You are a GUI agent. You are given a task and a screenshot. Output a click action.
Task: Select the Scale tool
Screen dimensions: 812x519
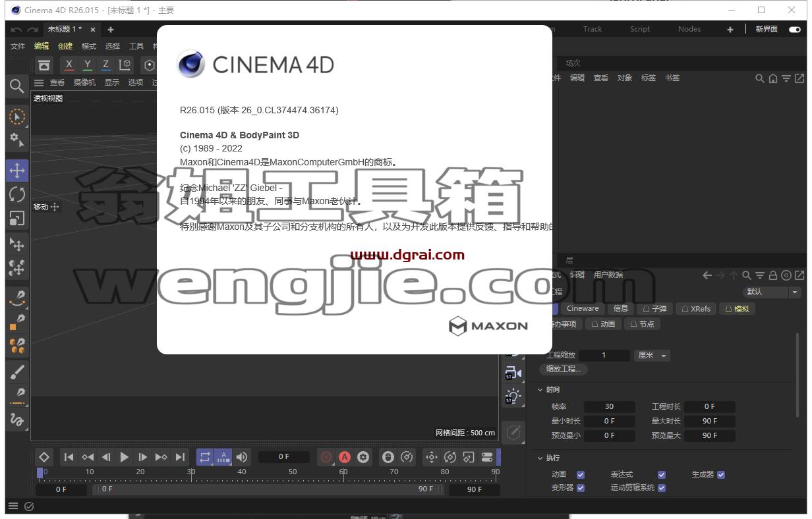(17, 218)
